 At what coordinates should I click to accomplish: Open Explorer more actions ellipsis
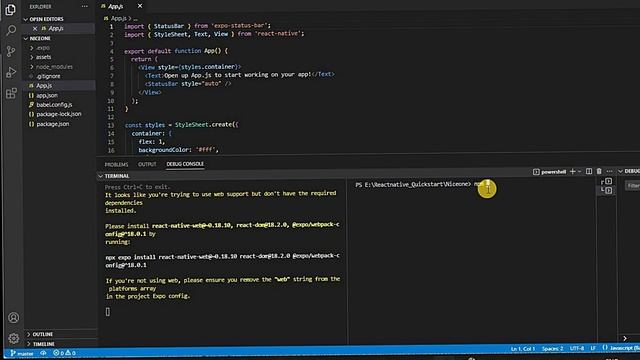[x=84, y=7]
